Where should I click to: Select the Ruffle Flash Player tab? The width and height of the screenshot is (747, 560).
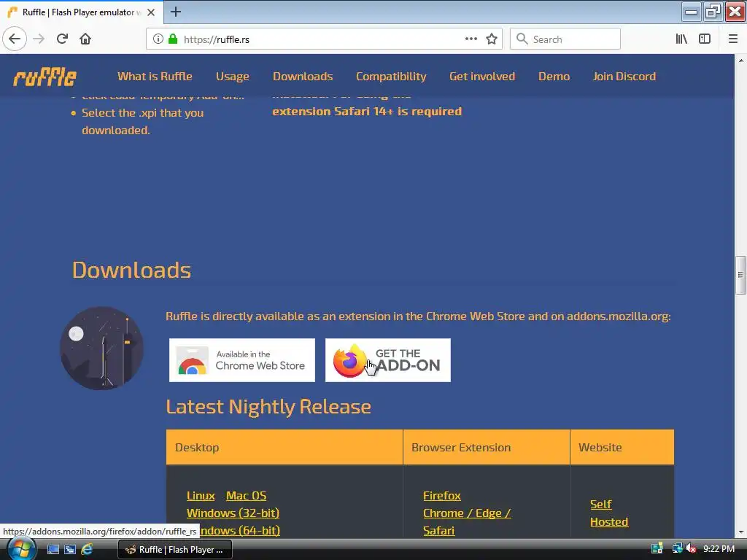[82, 12]
